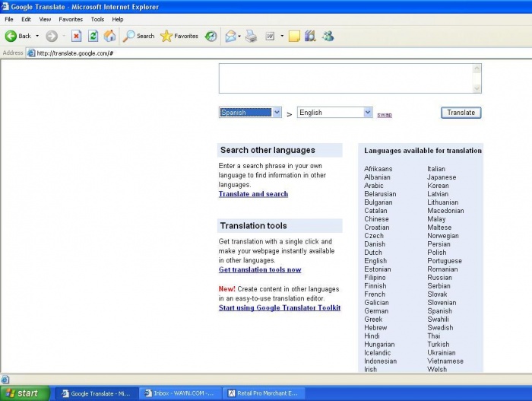Open the View menu

coord(45,19)
